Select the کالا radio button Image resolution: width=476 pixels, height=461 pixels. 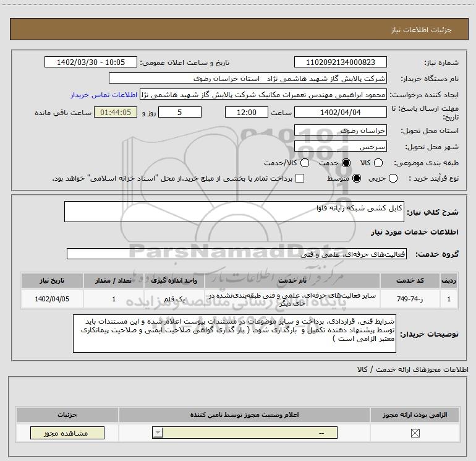tap(378, 163)
